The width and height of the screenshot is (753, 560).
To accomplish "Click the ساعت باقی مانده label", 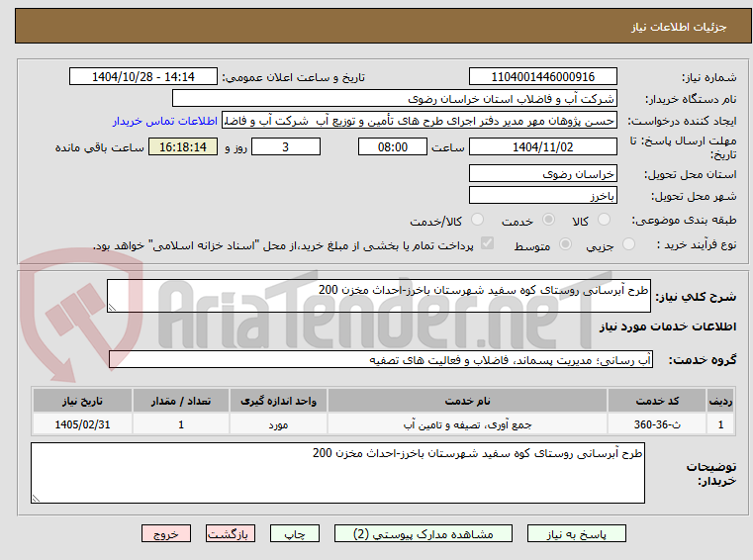I will 99,147.
